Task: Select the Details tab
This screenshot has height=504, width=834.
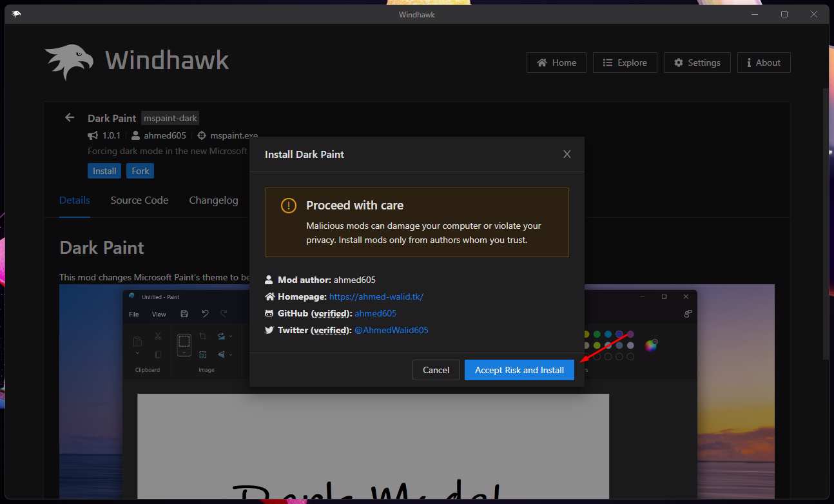Action: tap(74, 200)
